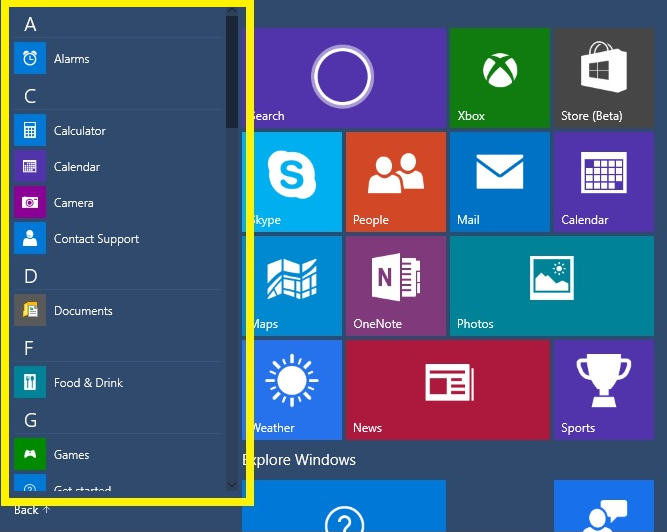Open the Store (Beta) tile
The height and width of the screenshot is (532, 667).
click(x=604, y=78)
